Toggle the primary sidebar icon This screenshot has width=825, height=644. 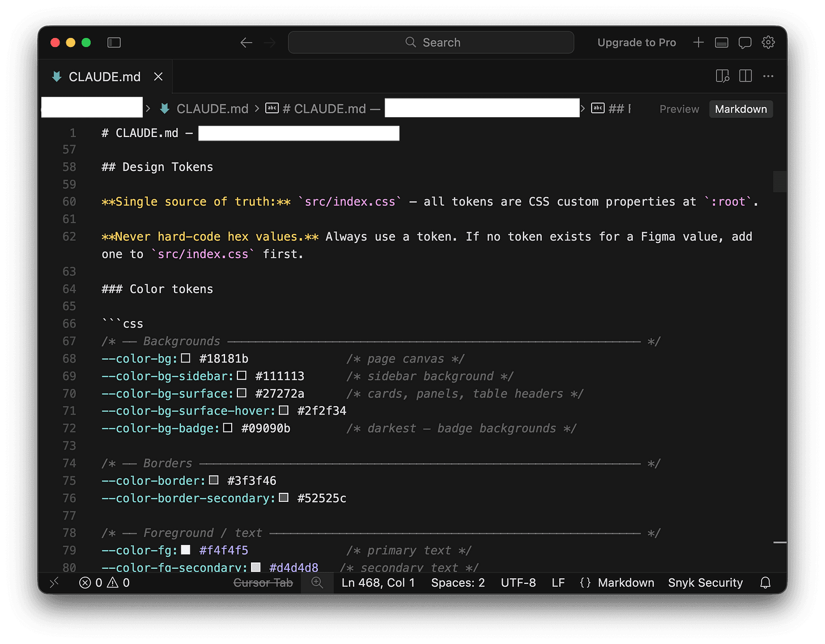pyautogui.click(x=114, y=42)
